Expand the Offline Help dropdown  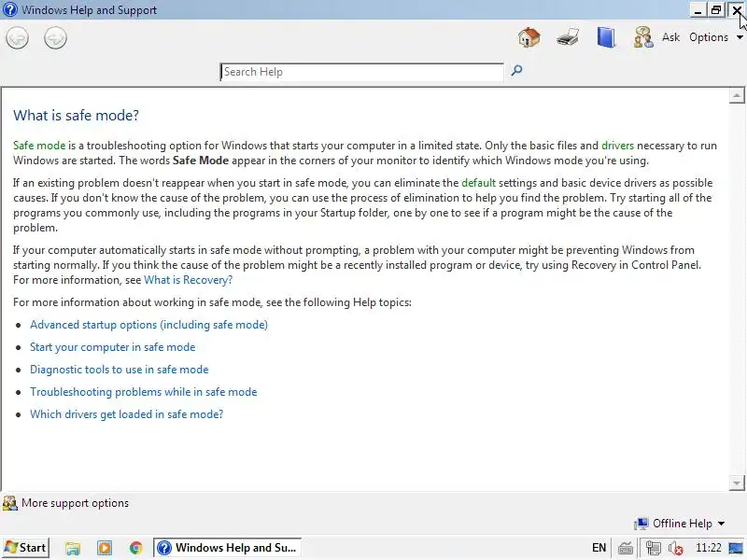[x=680, y=524]
